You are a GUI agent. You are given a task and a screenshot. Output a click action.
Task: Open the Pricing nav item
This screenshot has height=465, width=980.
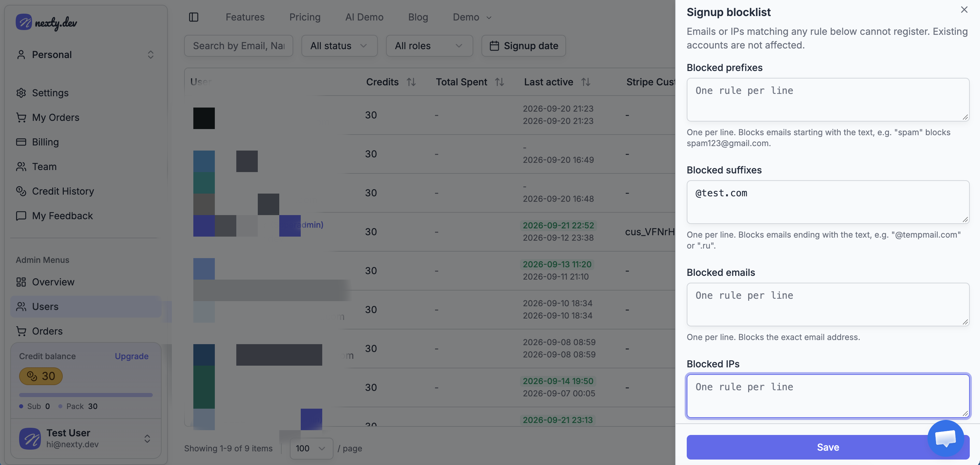coord(305,17)
